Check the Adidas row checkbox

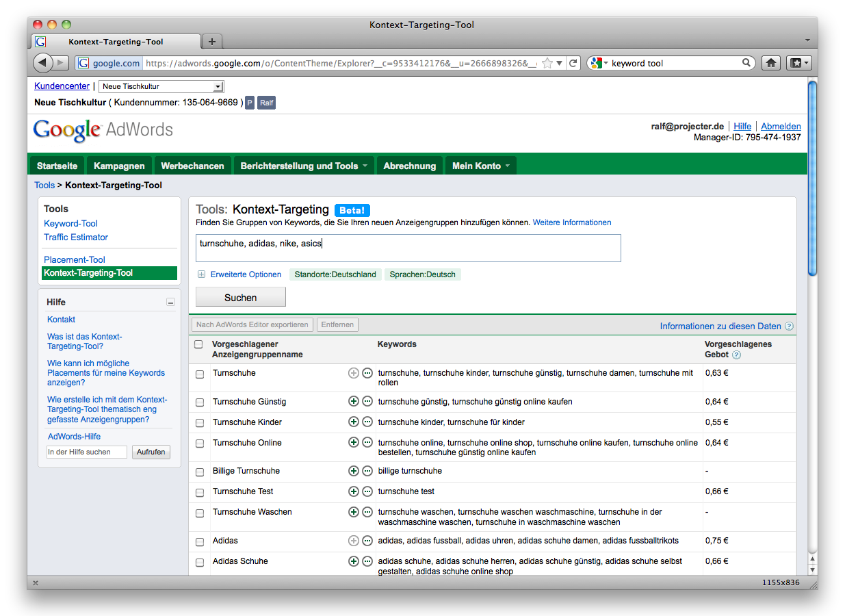[x=200, y=542]
